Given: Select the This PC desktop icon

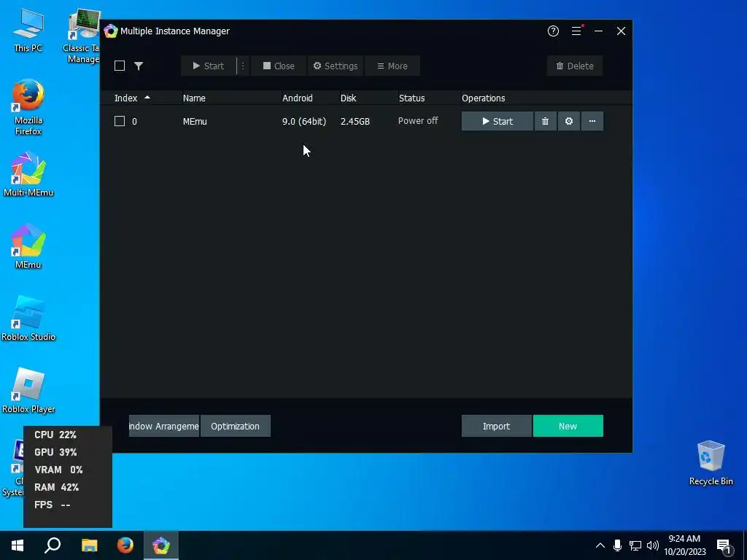Looking at the screenshot, I should [x=28, y=31].
